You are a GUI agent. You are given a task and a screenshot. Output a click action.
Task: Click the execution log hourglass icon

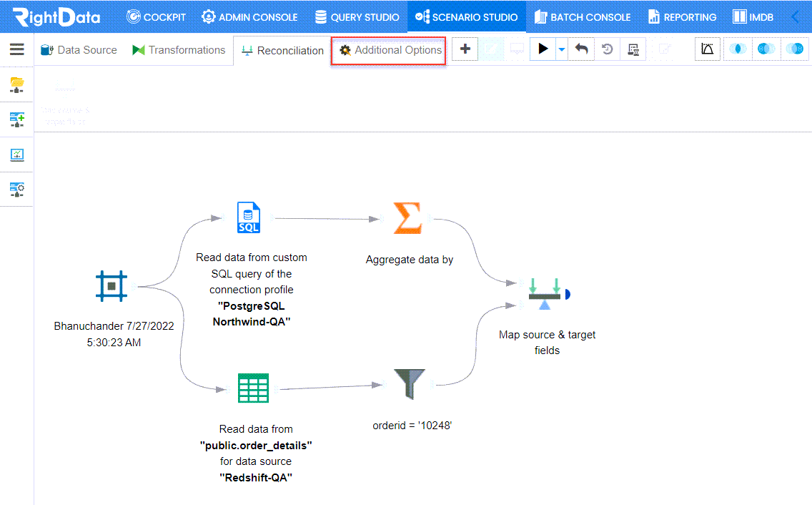(633, 49)
